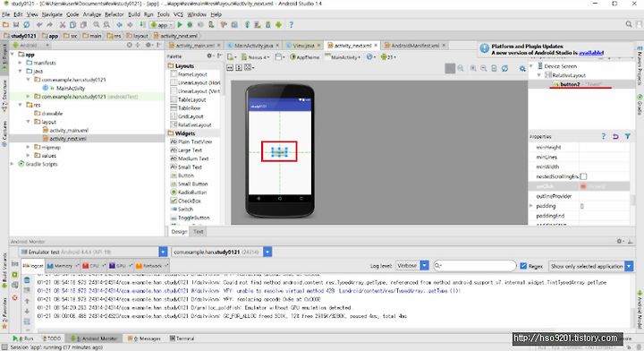The width and height of the screenshot is (644, 351).
Task: Expand the Gradle Scripts node
Action: tap(12, 164)
